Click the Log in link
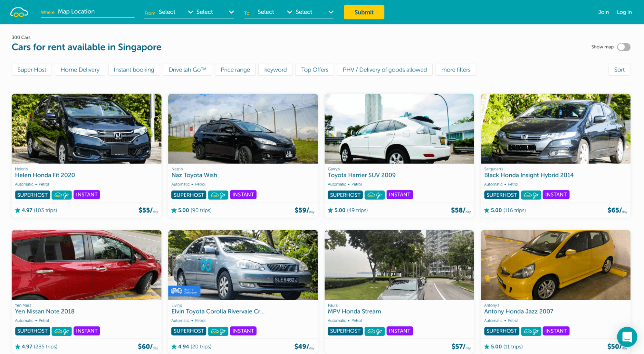 click(624, 12)
